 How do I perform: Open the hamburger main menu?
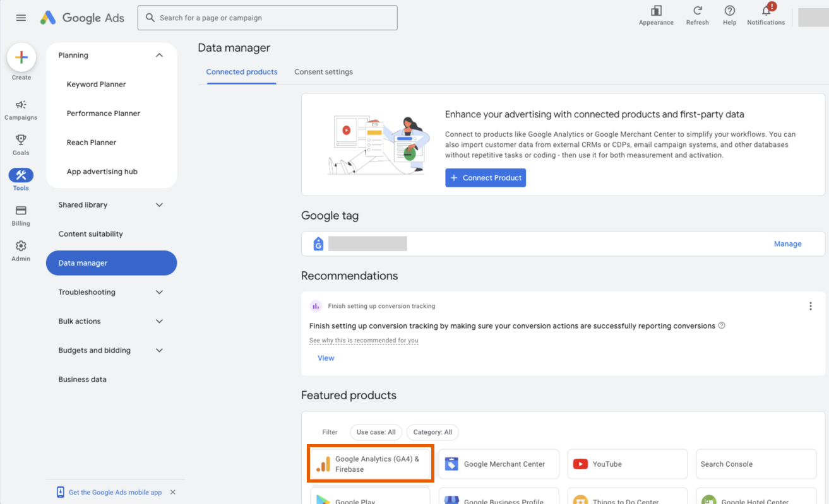point(21,18)
